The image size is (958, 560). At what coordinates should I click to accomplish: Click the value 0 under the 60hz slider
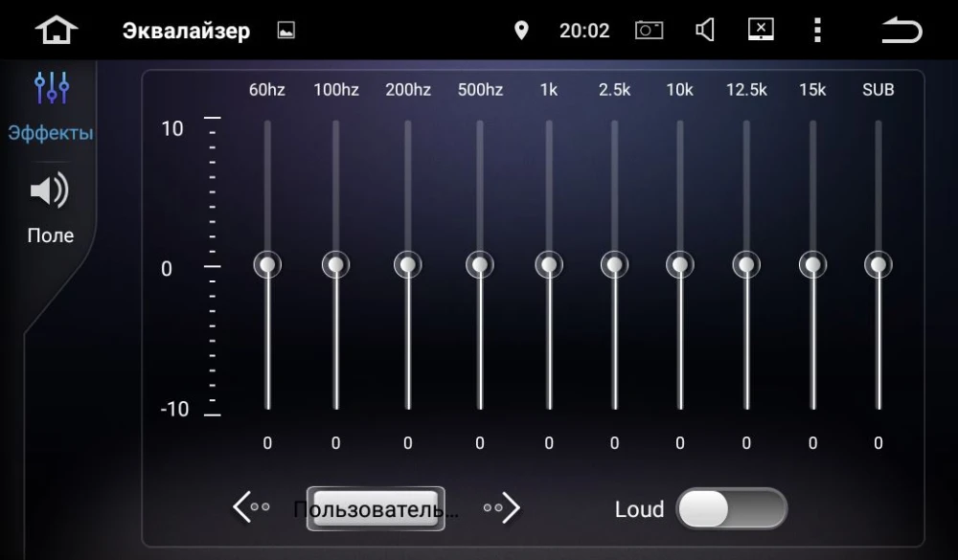267,443
